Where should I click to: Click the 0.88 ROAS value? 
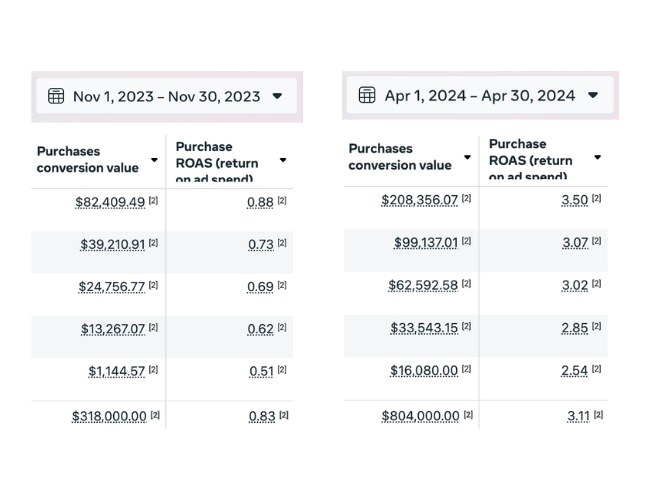260,202
